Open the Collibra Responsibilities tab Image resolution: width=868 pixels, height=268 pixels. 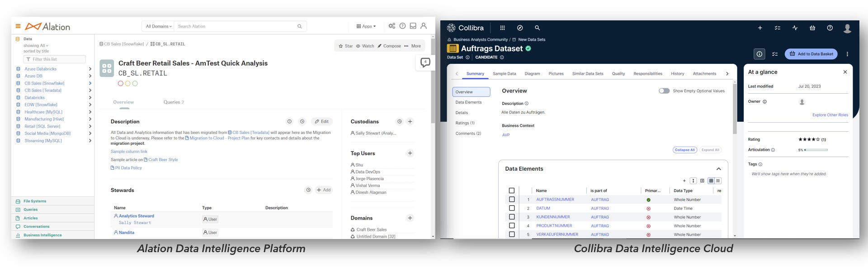pyautogui.click(x=648, y=73)
